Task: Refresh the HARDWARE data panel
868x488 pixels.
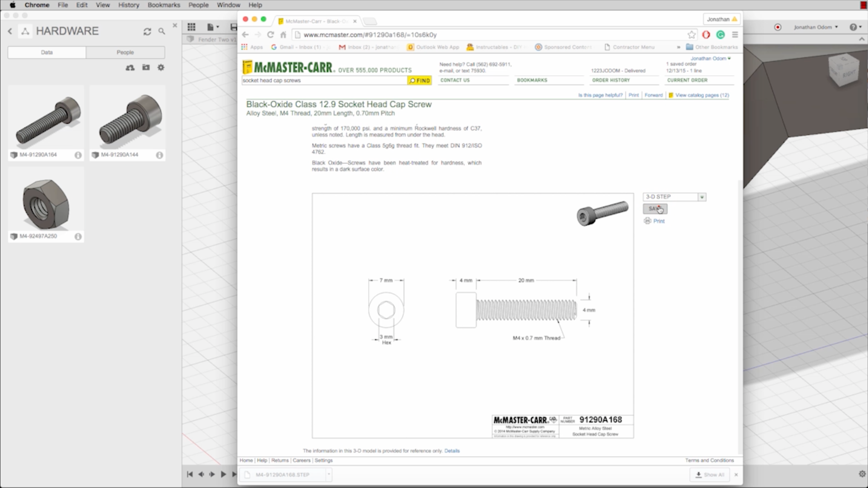Action: pyautogui.click(x=147, y=32)
